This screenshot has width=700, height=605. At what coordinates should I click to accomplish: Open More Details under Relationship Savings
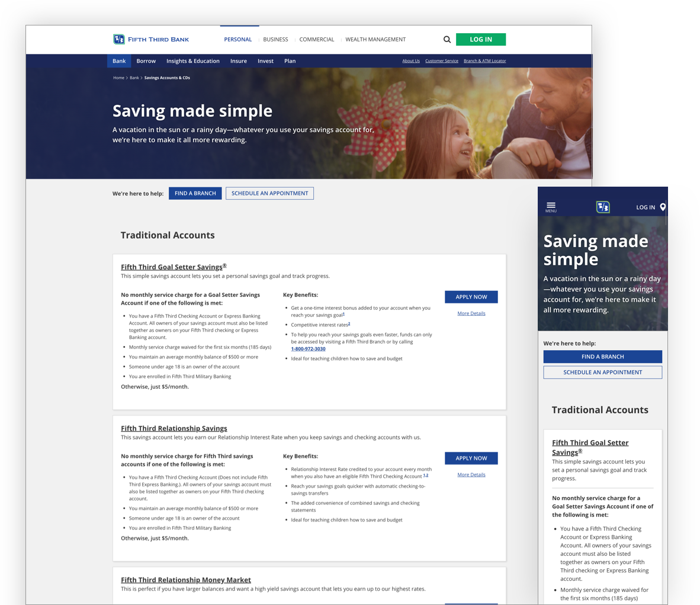471,475
